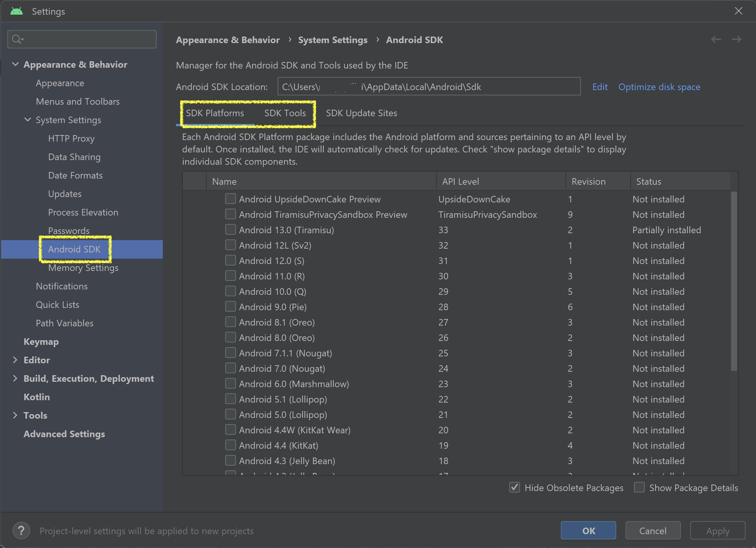The width and height of the screenshot is (756, 548).
Task: Check Android 9.0 (Pie) checkbox
Action: [231, 306]
